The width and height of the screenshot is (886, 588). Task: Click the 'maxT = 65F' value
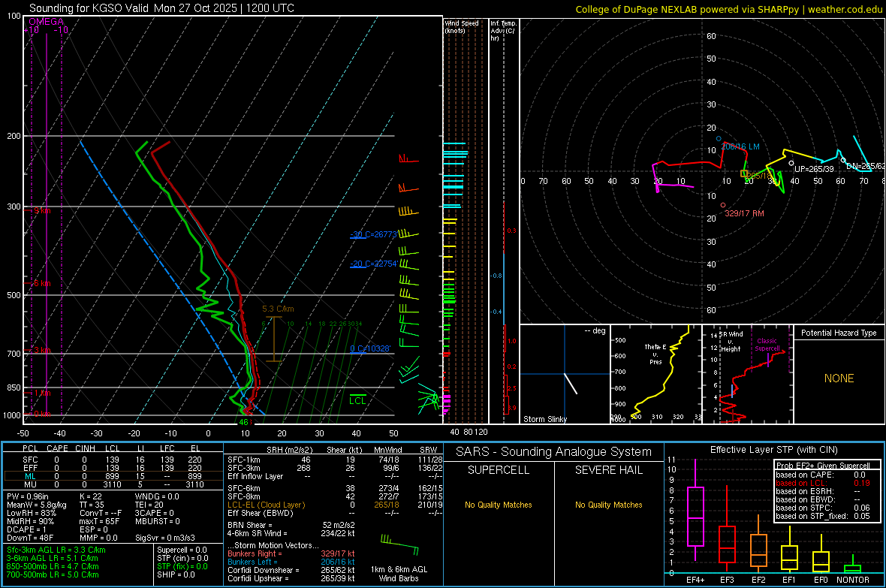[x=99, y=521]
